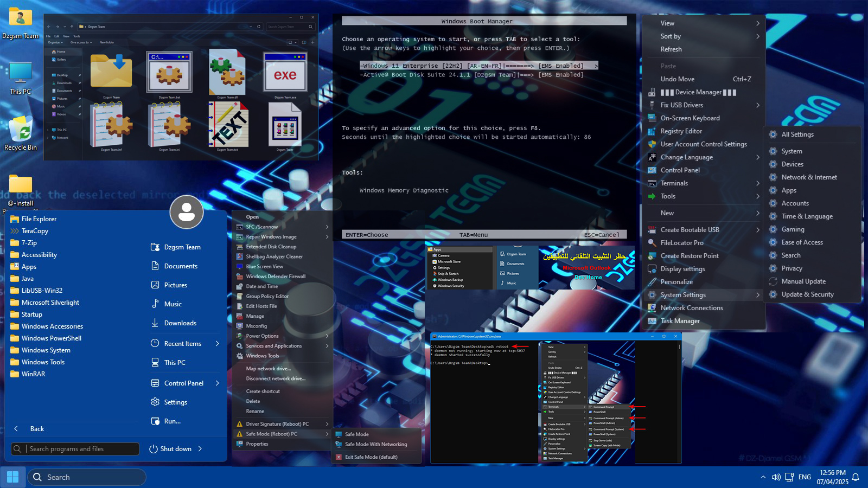Select the Dzgsm Team.exe file thumbnail
Viewport: 868px width, 488px height.
[285, 76]
